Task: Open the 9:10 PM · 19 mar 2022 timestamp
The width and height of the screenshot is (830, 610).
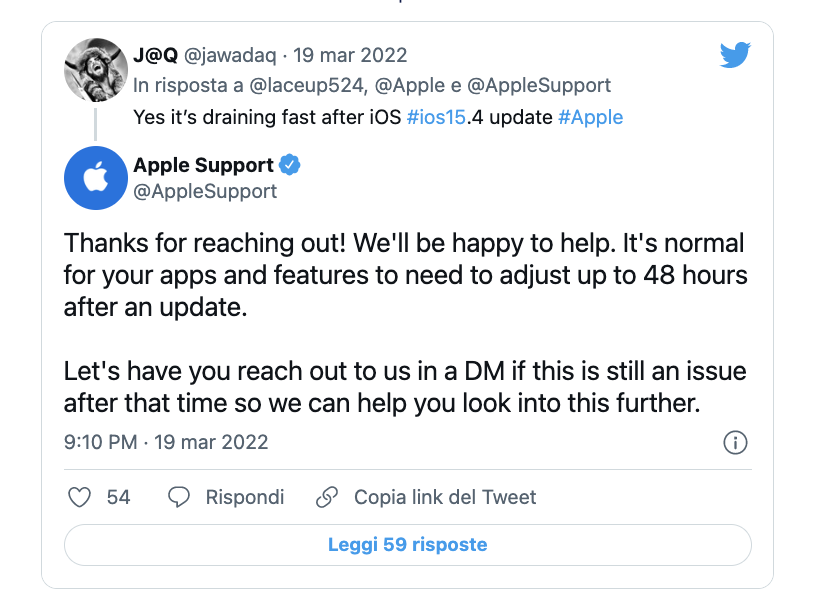Action: click(166, 441)
